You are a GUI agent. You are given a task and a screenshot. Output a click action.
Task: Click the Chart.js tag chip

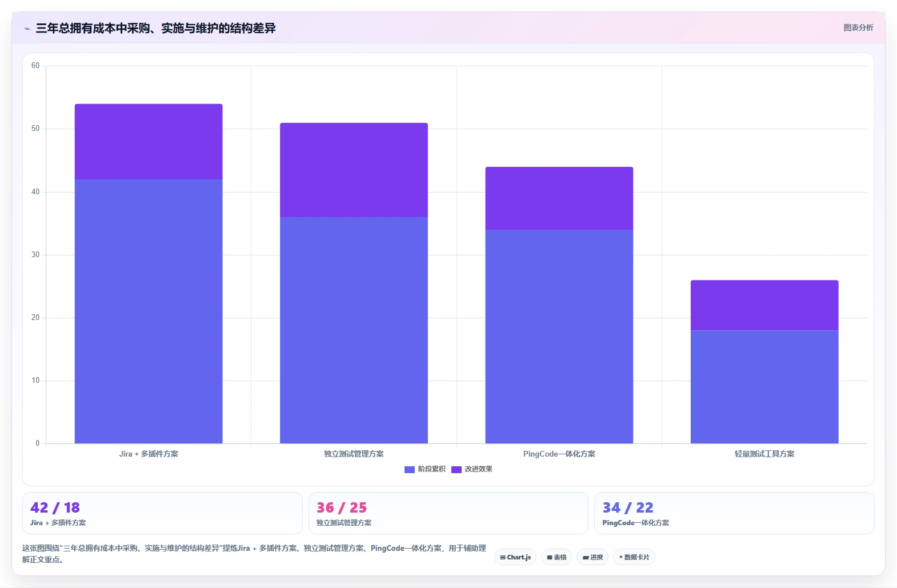pos(515,557)
